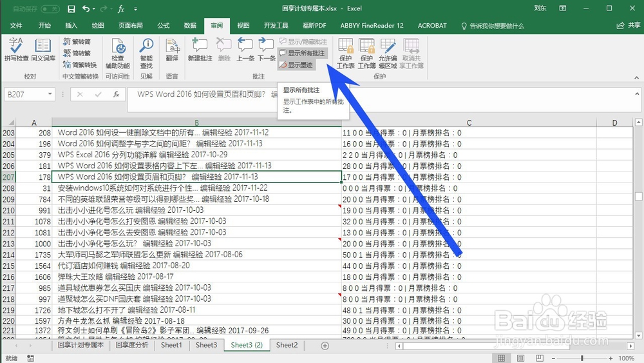Screen dimensions: 644x363
Task: Switch to the 插入 ribbon tab
Action: pos(71,26)
